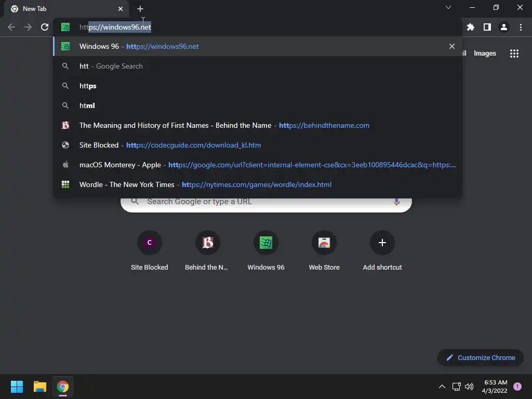Start voice search microphone
The height and width of the screenshot is (399, 532).
[x=396, y=202]
